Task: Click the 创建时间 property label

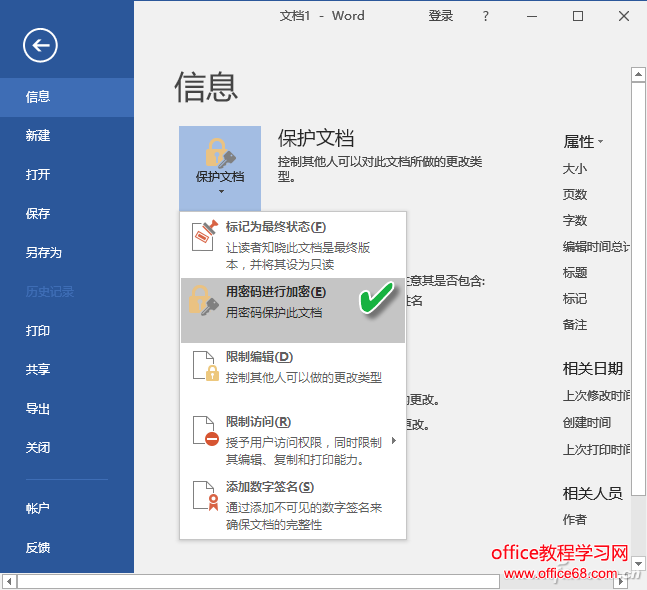Action: pos(587,422)
